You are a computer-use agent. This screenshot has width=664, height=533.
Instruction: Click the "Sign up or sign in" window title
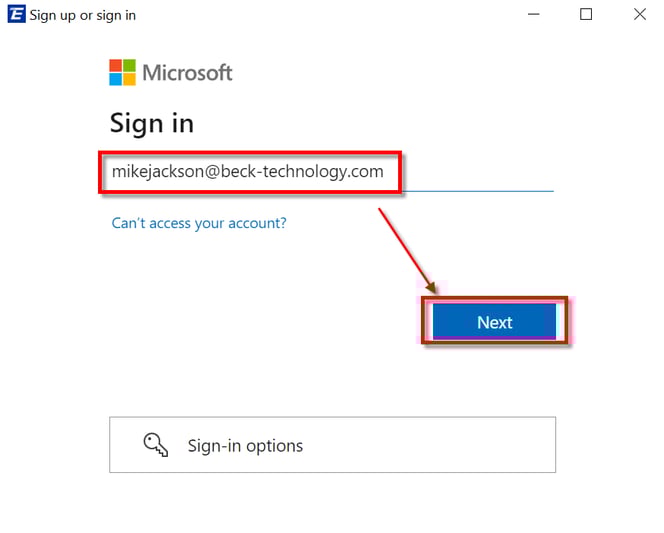point(83,15)
